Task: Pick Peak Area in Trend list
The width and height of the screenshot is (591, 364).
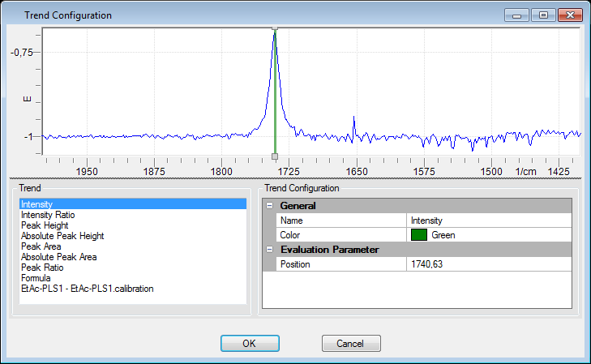Action: pos(41,247)
